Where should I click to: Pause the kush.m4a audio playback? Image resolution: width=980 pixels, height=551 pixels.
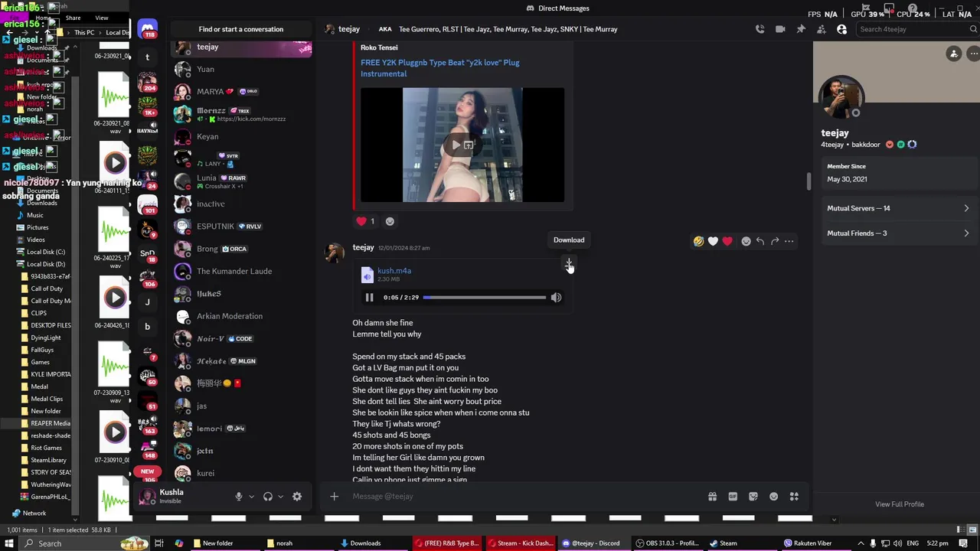369,298
